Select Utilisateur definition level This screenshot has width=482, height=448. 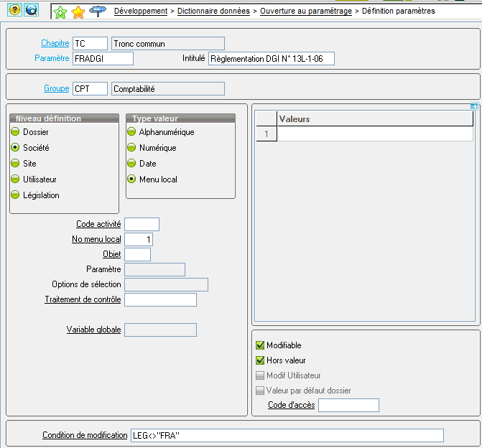pos(15,179)
